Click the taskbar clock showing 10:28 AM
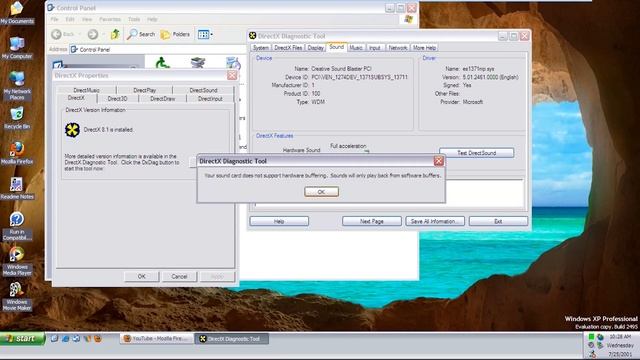640x360 pixels. point(620,337)
